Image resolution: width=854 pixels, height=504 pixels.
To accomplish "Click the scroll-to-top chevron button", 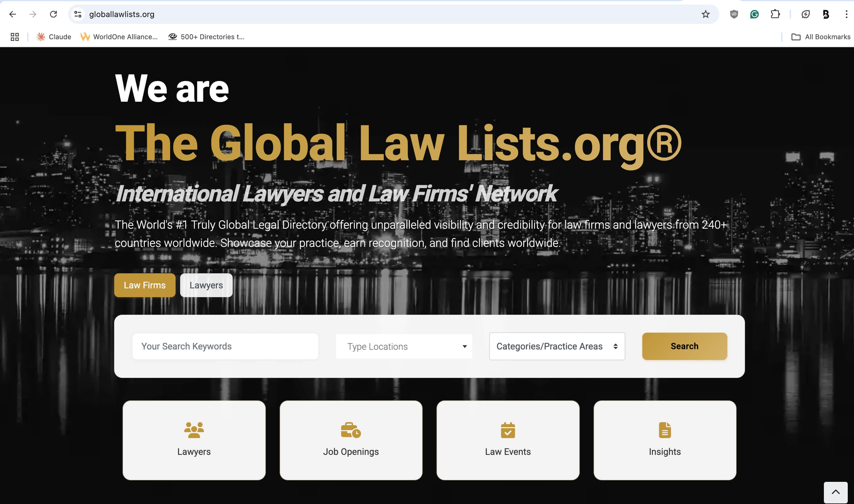I will [x=835, y=492].
